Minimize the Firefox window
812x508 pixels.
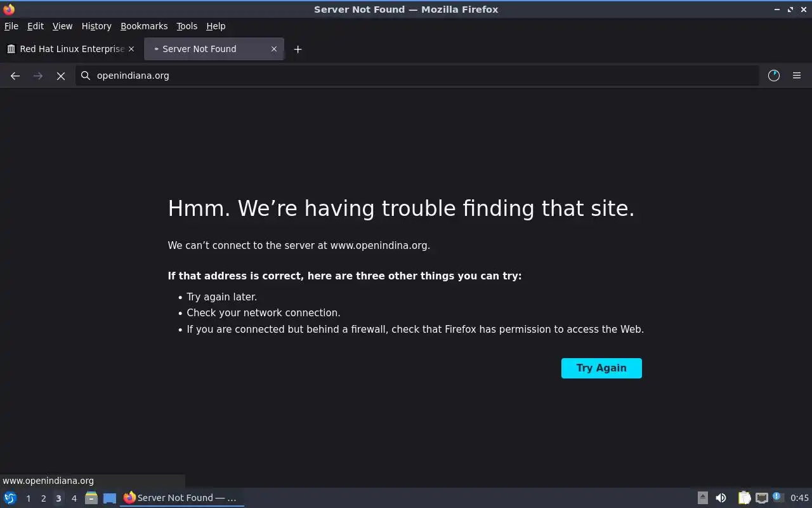(777, 10)
